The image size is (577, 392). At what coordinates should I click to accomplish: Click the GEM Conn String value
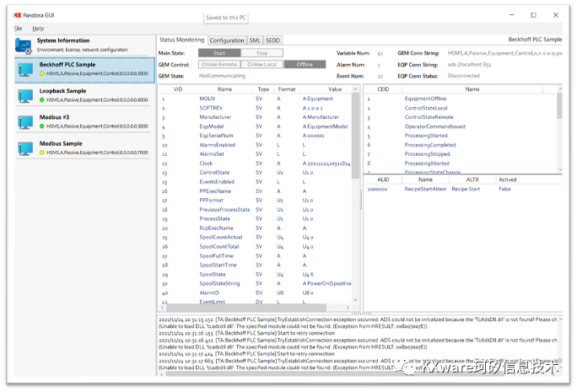504,53
